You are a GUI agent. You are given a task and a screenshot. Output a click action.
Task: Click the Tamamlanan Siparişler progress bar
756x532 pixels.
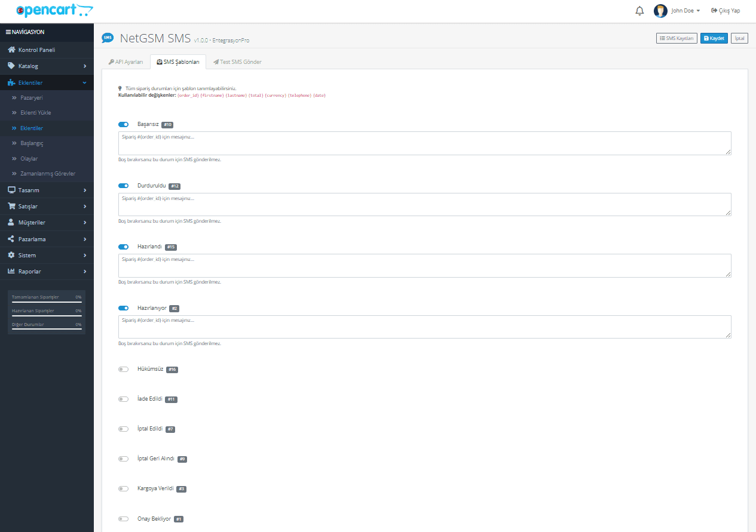[x=47, y=302]
